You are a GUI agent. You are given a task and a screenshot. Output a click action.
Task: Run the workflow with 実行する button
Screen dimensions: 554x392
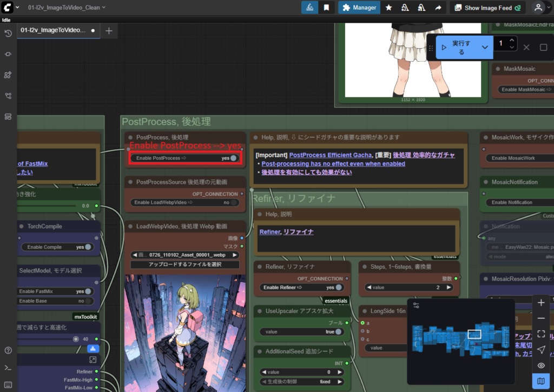click(458, 48)
